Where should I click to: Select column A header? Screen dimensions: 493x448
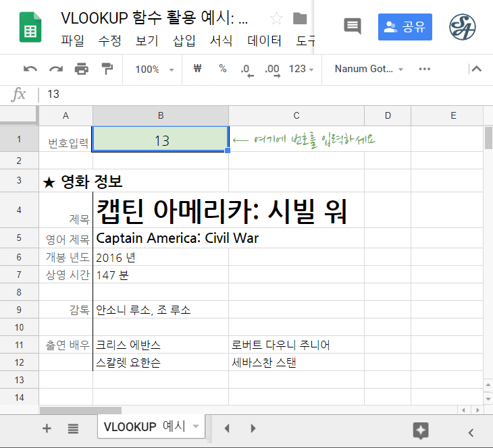coord(66,115)
